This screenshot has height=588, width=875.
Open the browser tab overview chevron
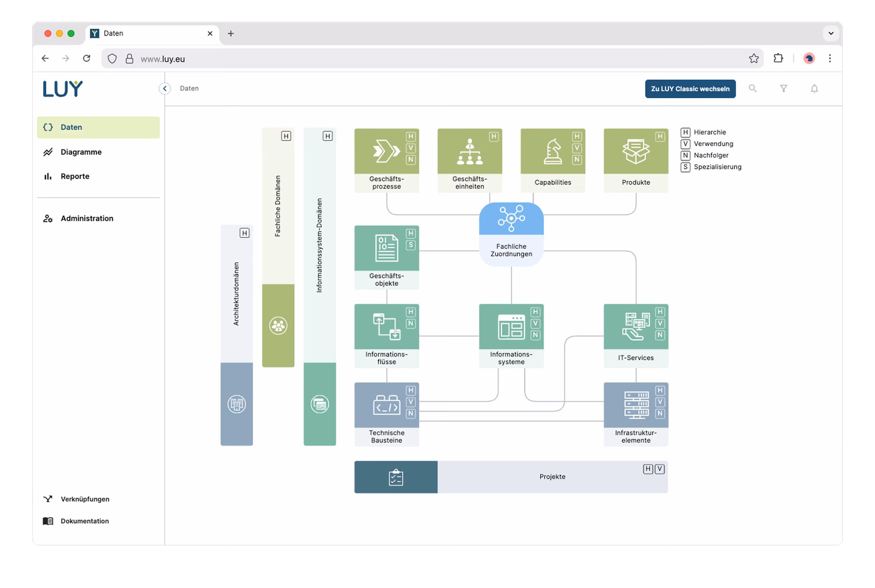[x=831, y=33]
